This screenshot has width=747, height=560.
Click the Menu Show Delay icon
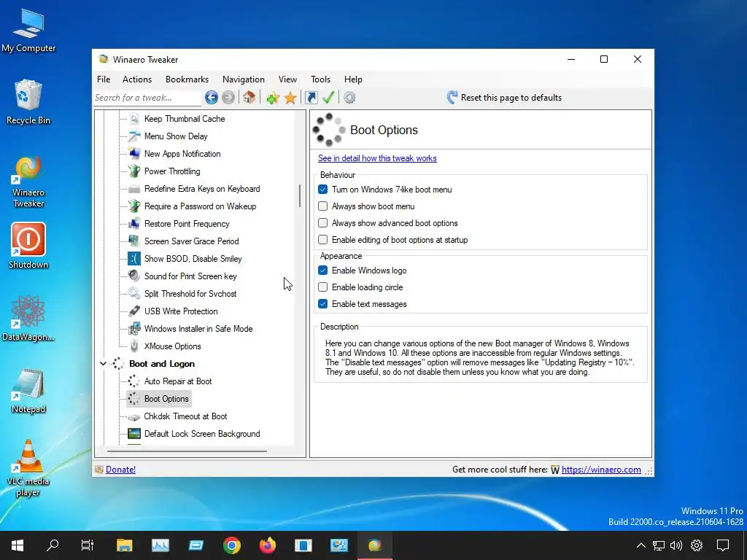(134, 136)
